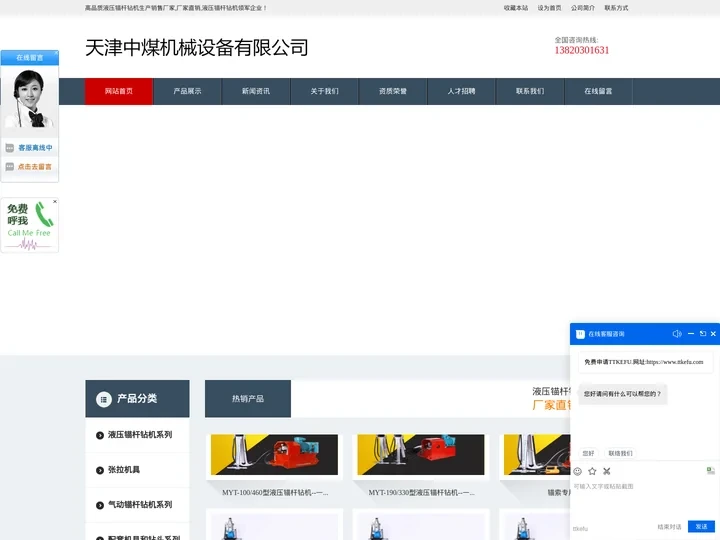Open the 联系我们 nav tab
Viewport: 720px width, 540px height.
point(529,91)
